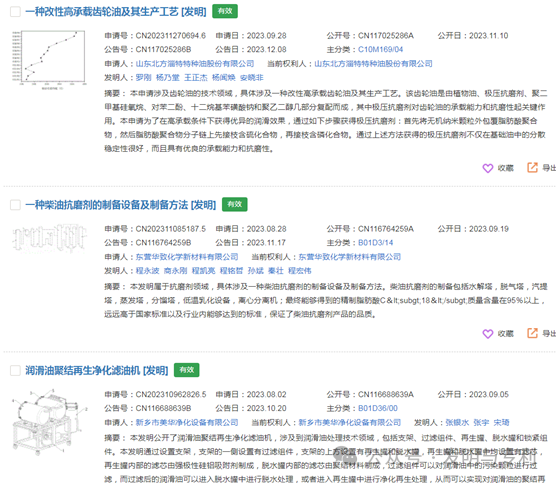The height and width of the screenshot is (485, 558).
Task: Open applicant 东营华致化学新材料有限公司
Action: 187,257
